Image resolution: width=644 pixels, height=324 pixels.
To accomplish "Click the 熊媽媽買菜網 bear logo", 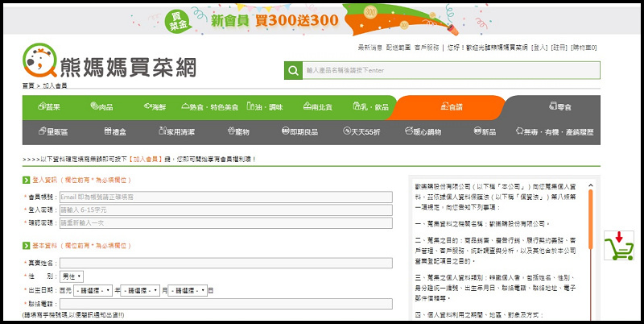I will coord(109,61).
